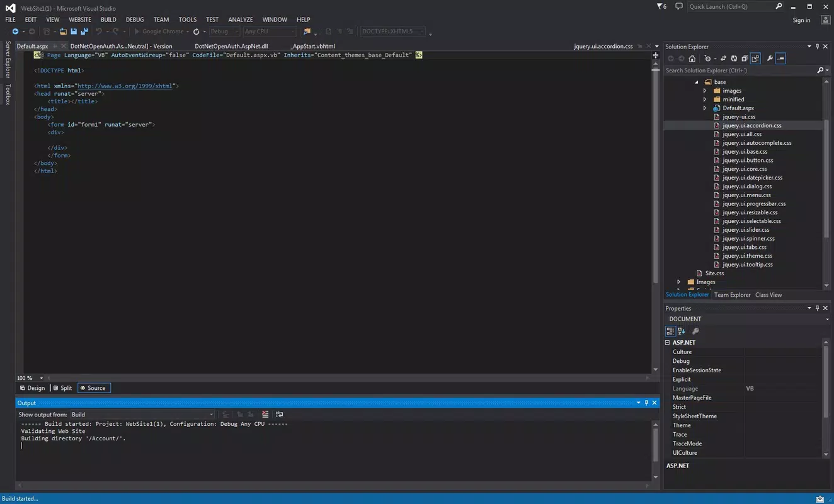
Task: Open the Toolbox side tab
Action: coord(8,94)
